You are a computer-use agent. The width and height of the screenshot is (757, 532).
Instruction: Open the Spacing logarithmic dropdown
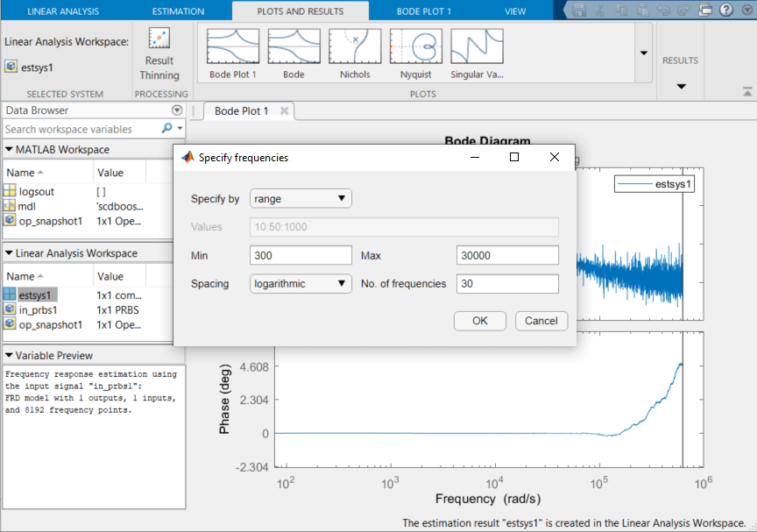pyautogui.click(x=301, y=284)
